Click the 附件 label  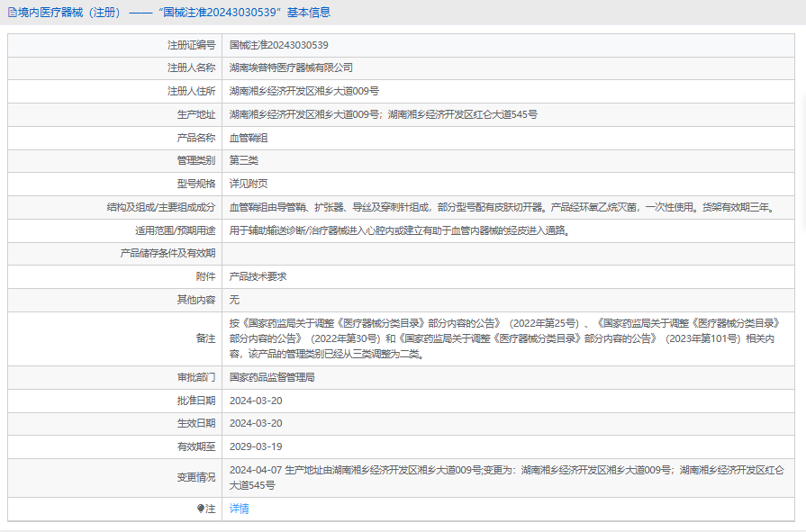(205, 276)
